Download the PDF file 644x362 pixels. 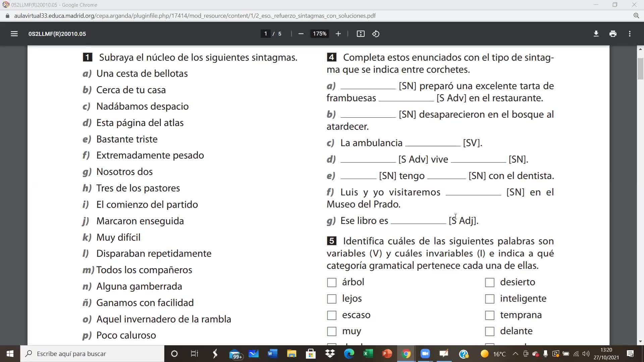point(596,34)
